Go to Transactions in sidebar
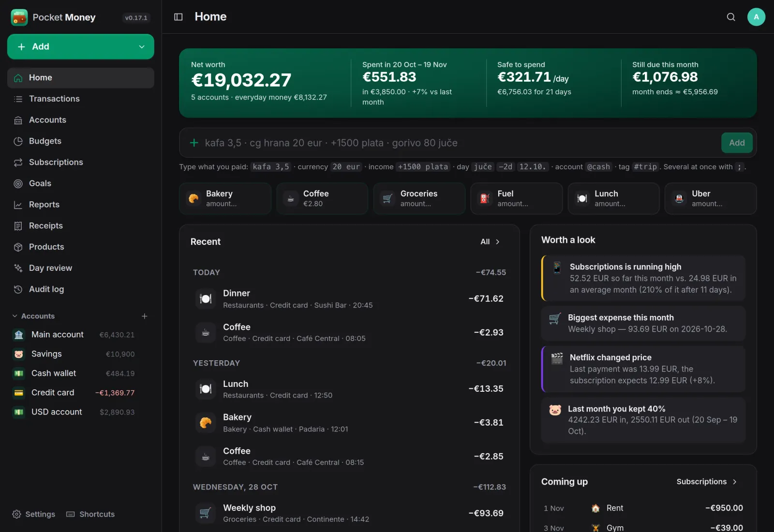Screen dimensions: 774x532 81,99
